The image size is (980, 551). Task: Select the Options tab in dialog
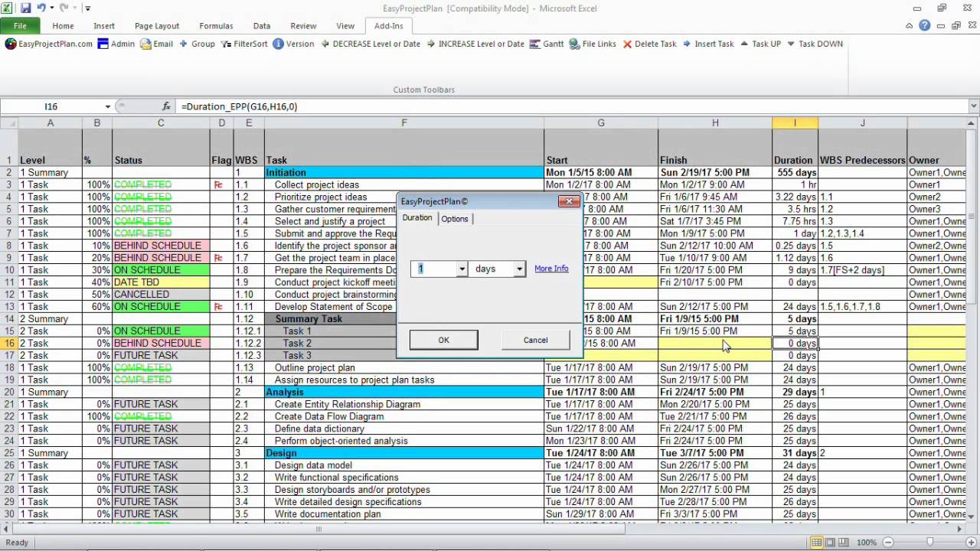455,219
